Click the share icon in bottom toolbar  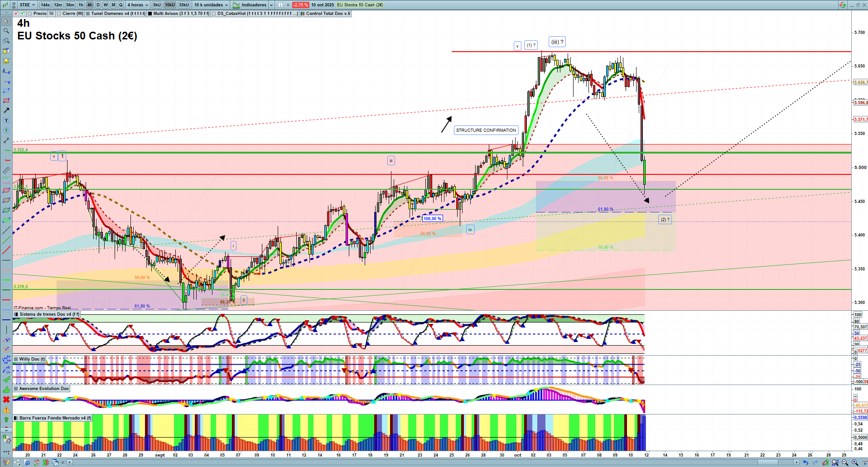(x=17, y=462)
